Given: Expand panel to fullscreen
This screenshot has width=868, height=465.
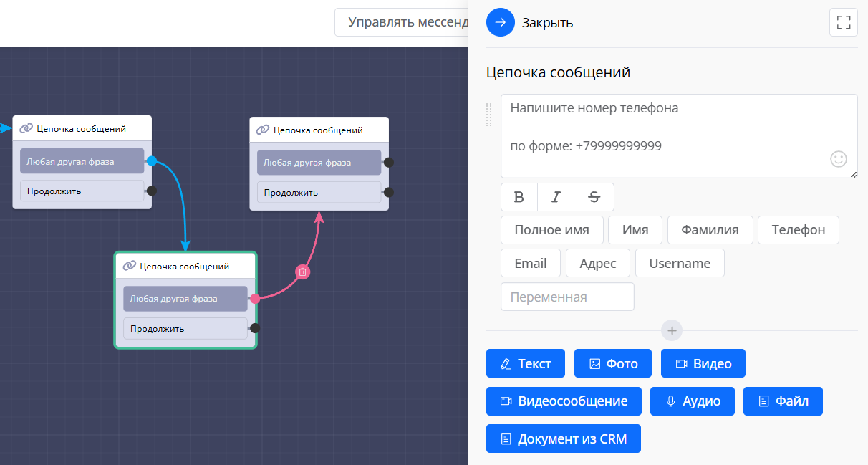Looking at the screenshot, I should [x=843, y=22].
